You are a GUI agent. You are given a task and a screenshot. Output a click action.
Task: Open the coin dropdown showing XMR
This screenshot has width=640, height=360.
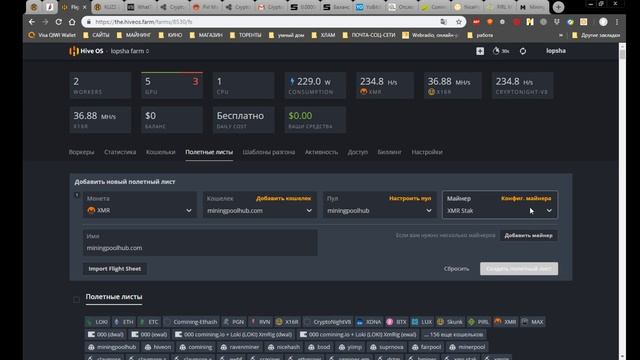140,204
